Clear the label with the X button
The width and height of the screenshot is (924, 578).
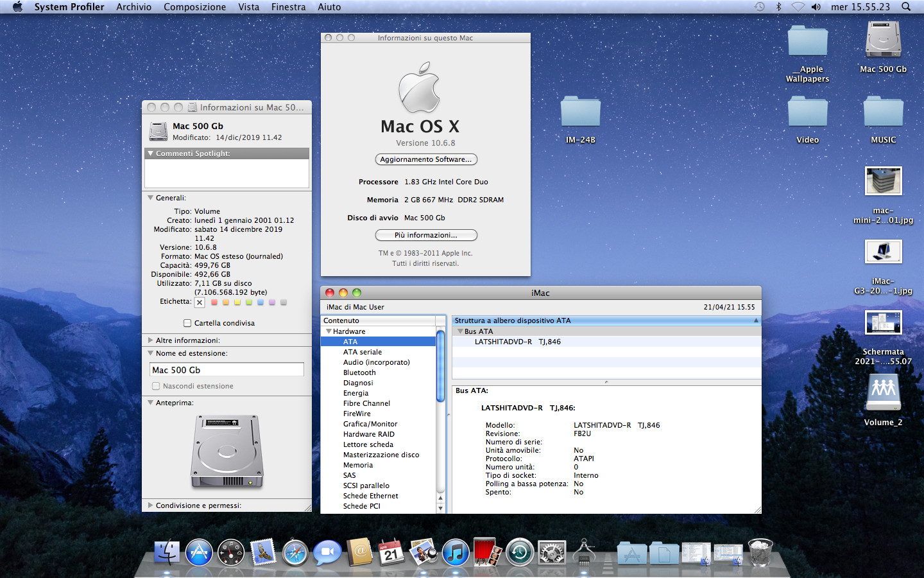pyautogui.click(x=200, y=302)
